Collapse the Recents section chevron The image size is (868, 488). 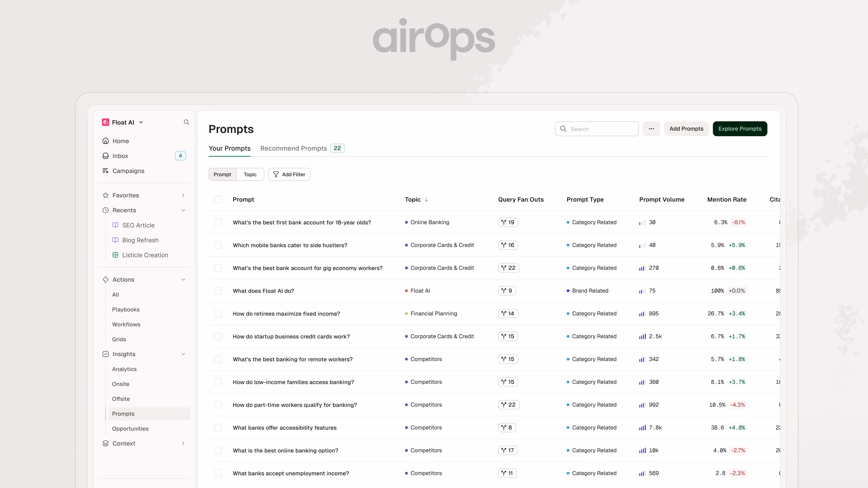tap(183, 210)
